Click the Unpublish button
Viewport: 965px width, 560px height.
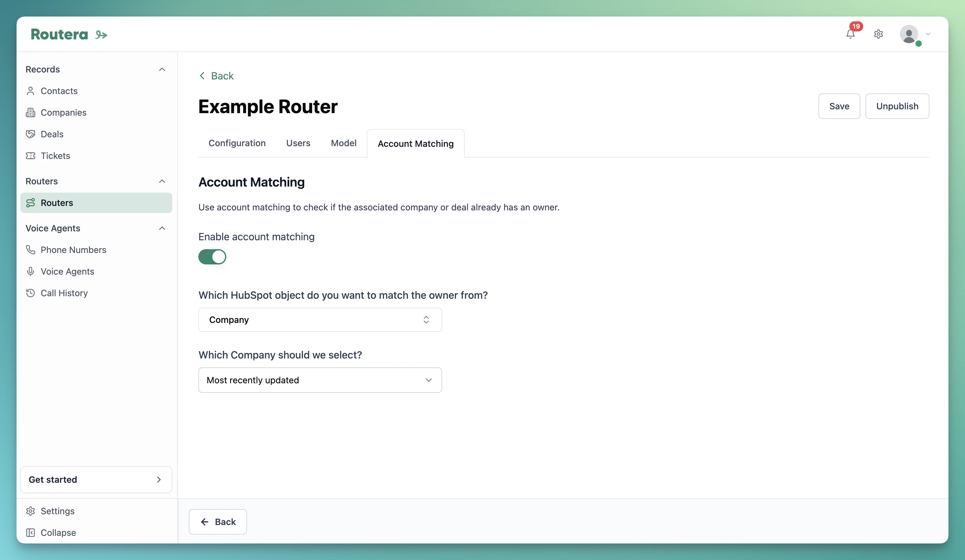click(897, 106)
